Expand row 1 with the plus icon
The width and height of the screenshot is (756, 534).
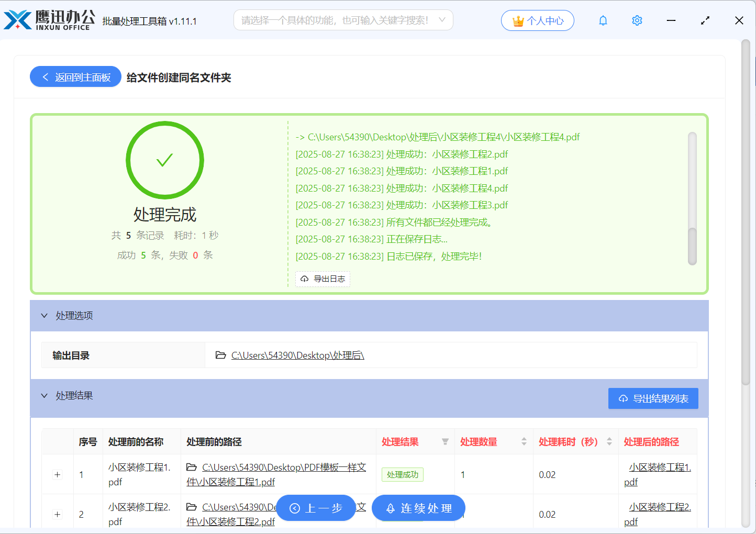tap(58, 475)
